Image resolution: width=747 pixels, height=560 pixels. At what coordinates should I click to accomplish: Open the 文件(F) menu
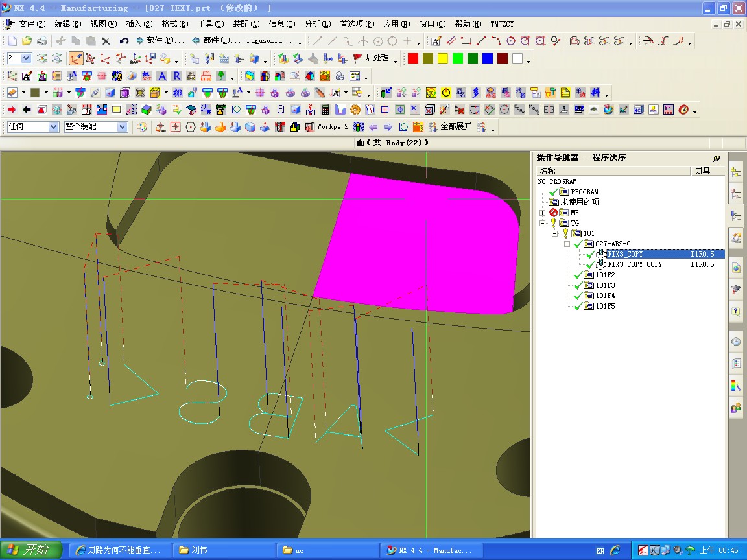pos(32,24)
